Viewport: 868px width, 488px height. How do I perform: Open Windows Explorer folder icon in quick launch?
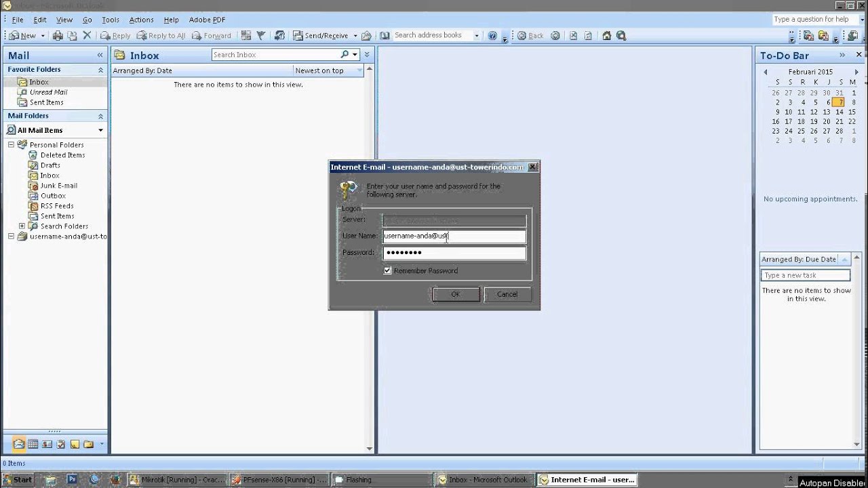[51, 480]
